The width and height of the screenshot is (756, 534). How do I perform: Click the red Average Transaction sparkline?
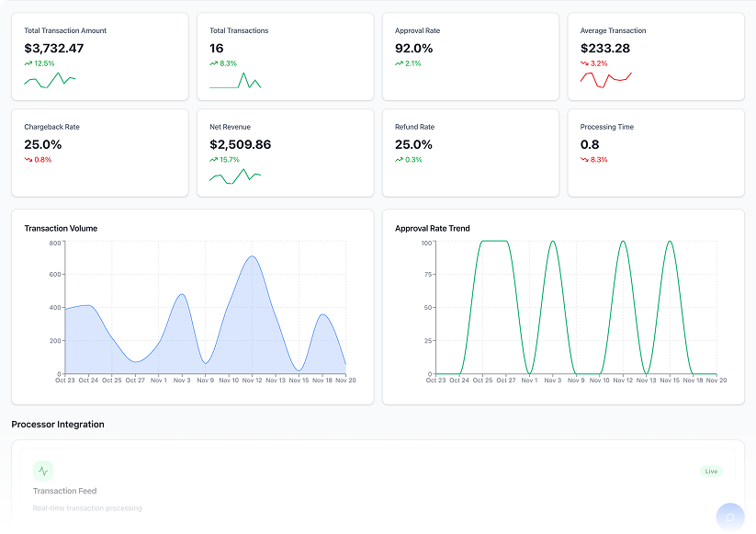[x=605, y=79]
